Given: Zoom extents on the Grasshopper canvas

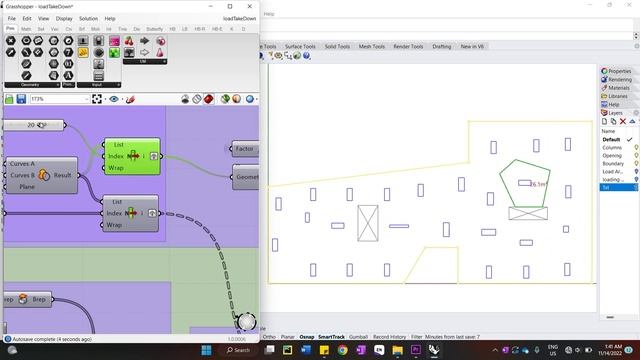Looking at the screenshot, I should [97, 99].
